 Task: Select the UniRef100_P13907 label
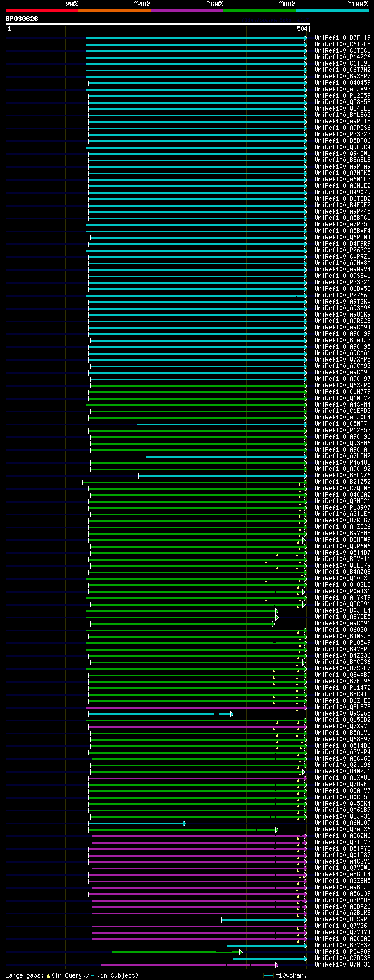pos(342,507)
